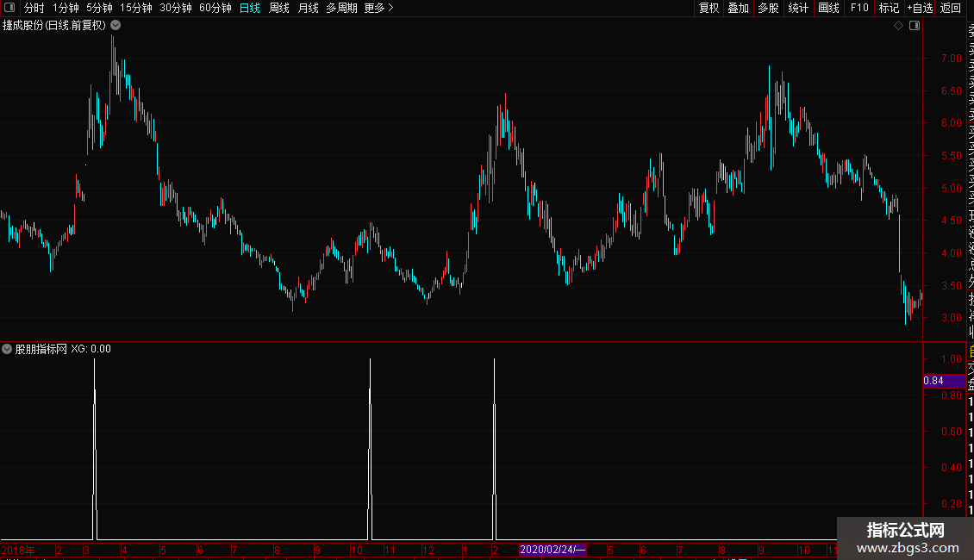
Task: Select the 60分钟 period tab
Action: pos(215,8)
